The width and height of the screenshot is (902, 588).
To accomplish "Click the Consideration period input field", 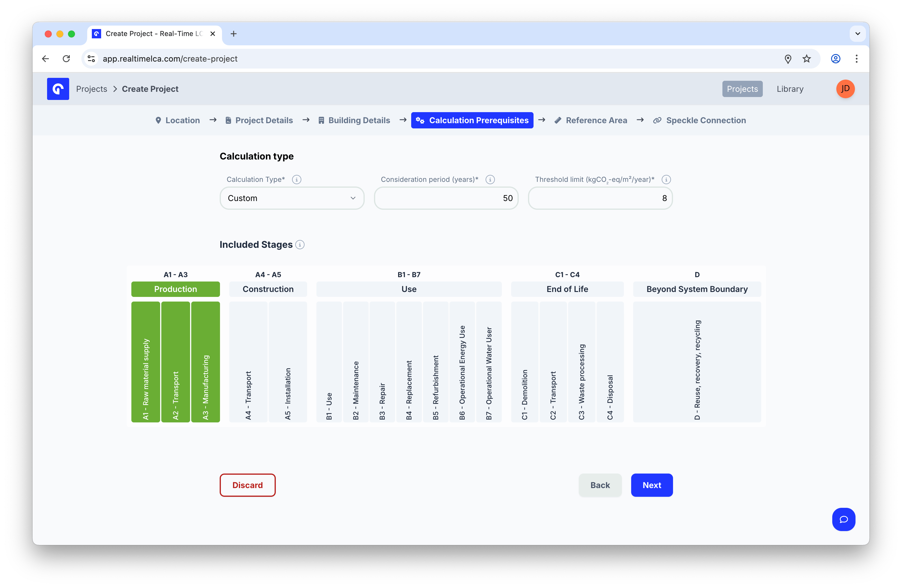I will click(x=446, y=198).
